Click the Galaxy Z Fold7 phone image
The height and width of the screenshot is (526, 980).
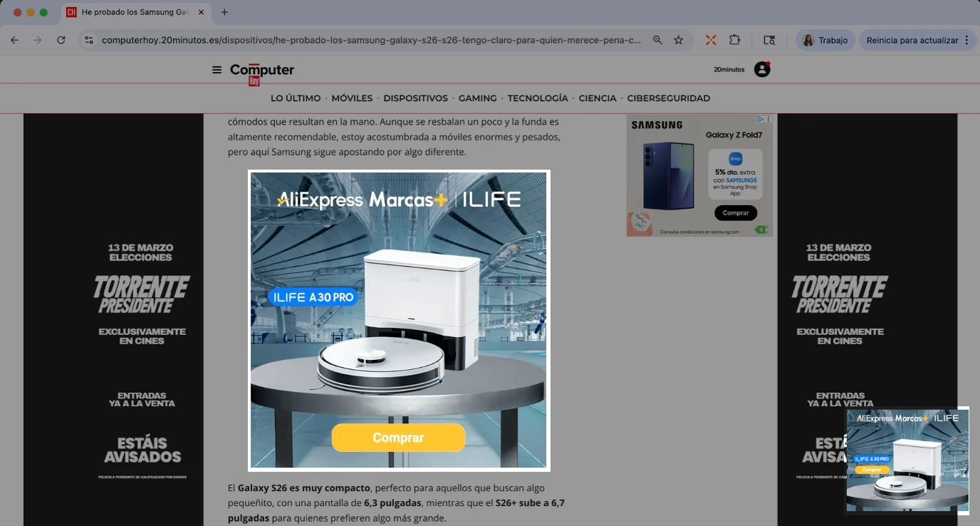667,176
